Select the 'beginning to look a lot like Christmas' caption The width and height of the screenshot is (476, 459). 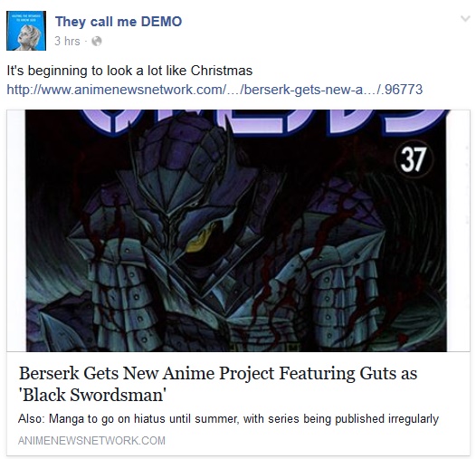tap(139, 71)
